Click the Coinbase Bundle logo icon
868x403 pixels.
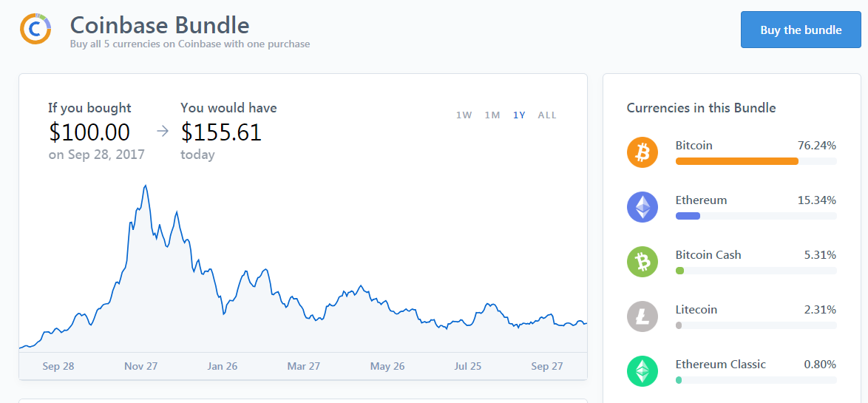click(x=35, y=29)
